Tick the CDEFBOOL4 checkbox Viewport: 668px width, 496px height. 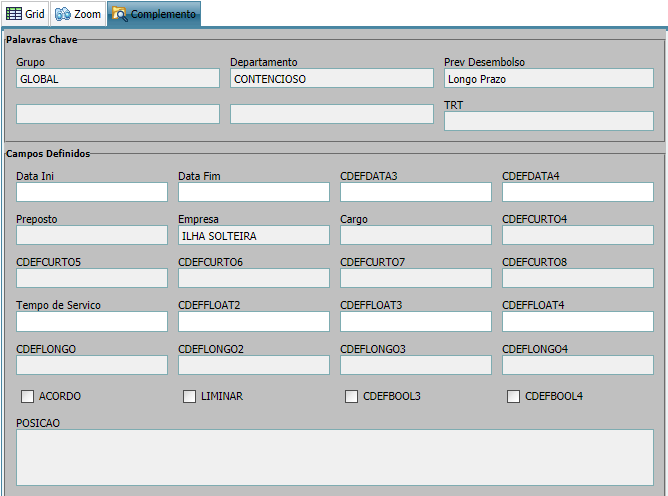point(513,396)
